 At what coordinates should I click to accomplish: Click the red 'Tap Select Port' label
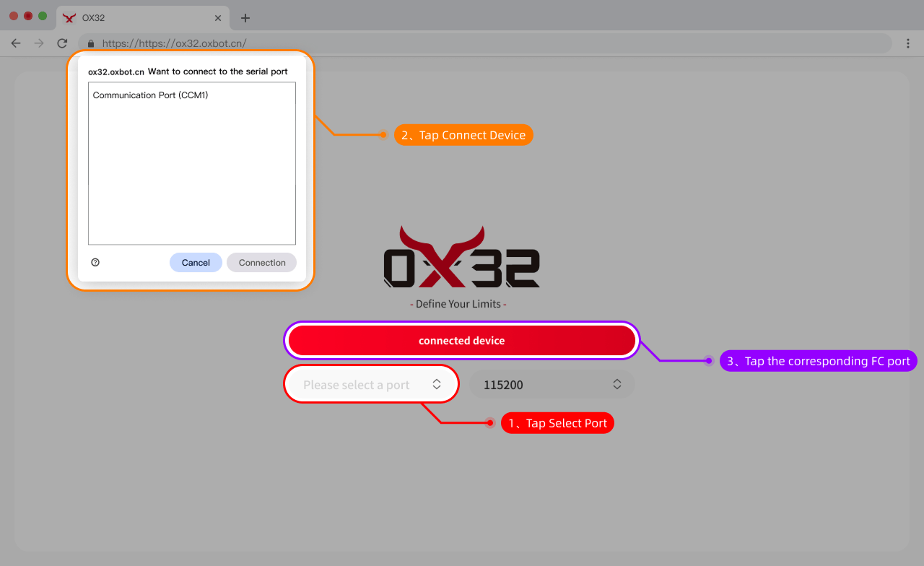click(557, 423)
